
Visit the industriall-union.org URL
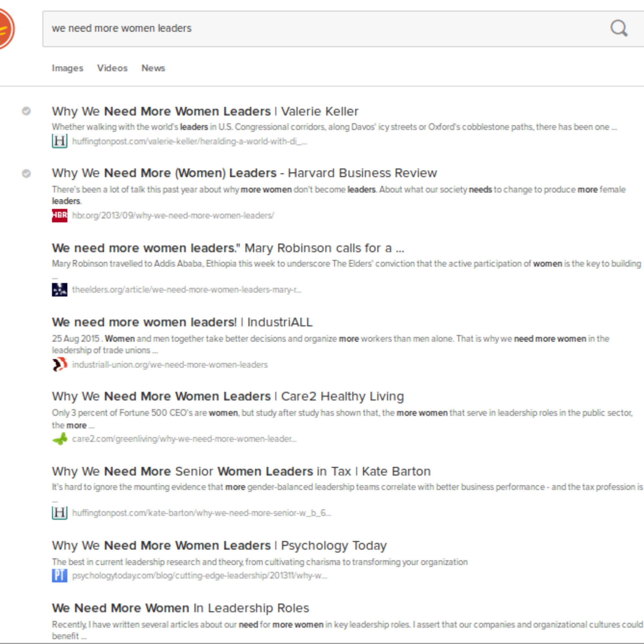click(170, 365)
